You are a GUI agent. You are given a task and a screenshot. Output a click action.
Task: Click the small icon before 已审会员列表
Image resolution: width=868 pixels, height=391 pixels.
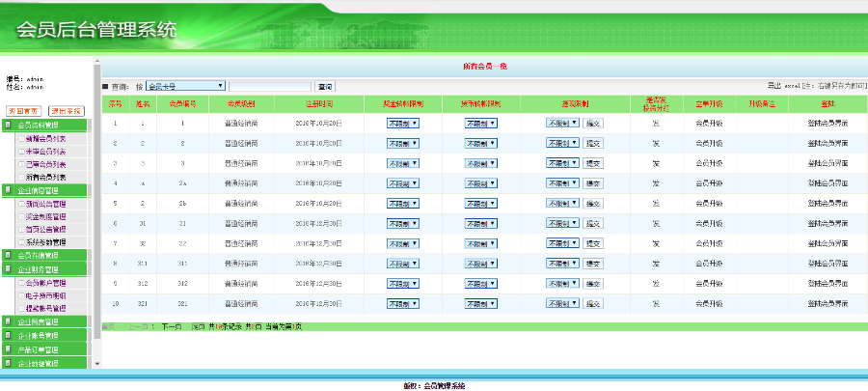click(22, 164)
